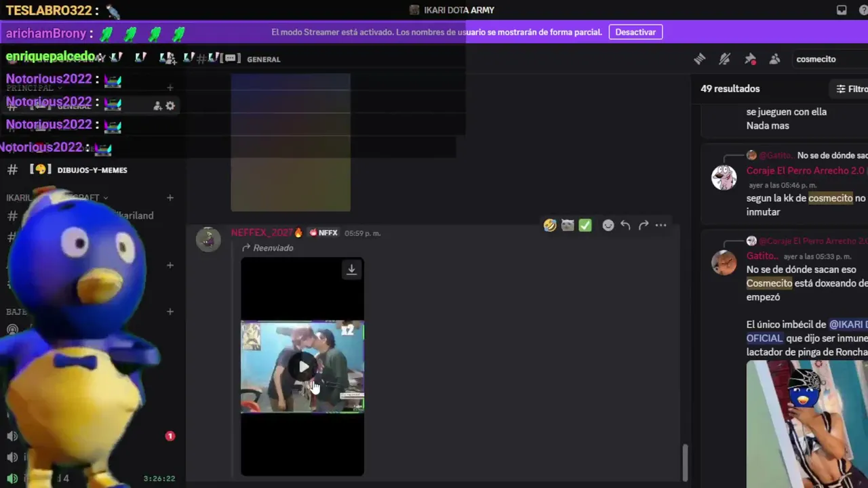Click the search field containing 'cosmecito'
868x488 pixels.
coord(830,59)
